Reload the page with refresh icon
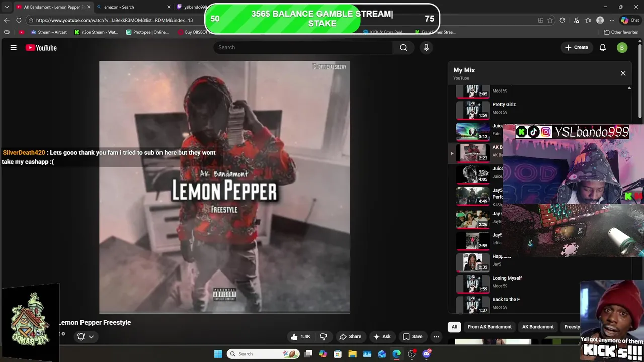The image size is (644, 362). (x=19, y=20)
